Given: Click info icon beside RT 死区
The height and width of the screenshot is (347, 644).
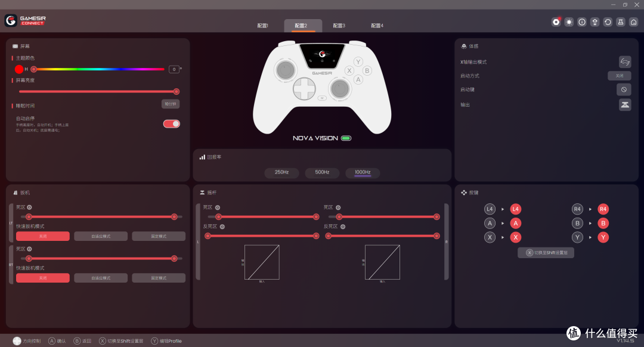Looking at the screenshot, I should [30, 249].
